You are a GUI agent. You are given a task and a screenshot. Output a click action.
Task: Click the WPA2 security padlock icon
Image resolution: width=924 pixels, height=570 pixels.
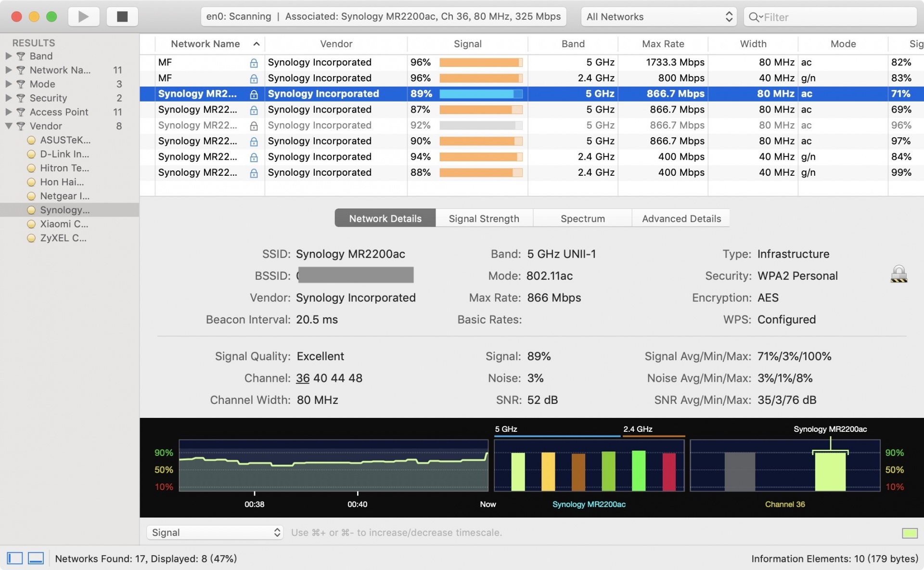pyautogui.click(x=898, y=274)
